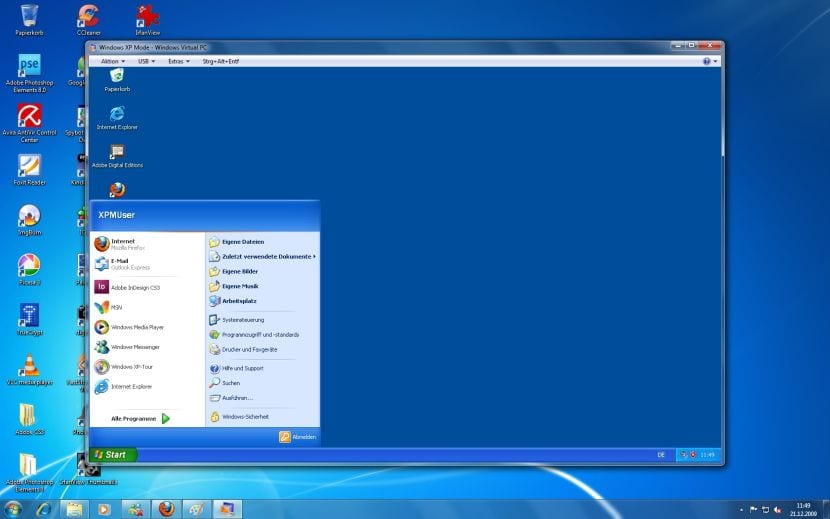Image resolution: width=830 pixels, height=519 pixels.
Task: Click Show desktop strip at taskbar end
Action: pyautogui.click(x=826, y=509)
